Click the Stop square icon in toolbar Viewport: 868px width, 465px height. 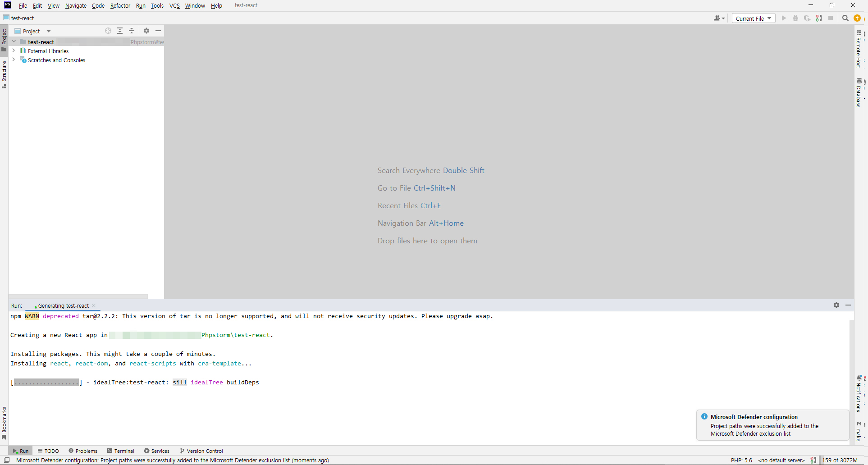tap(831, 18)
